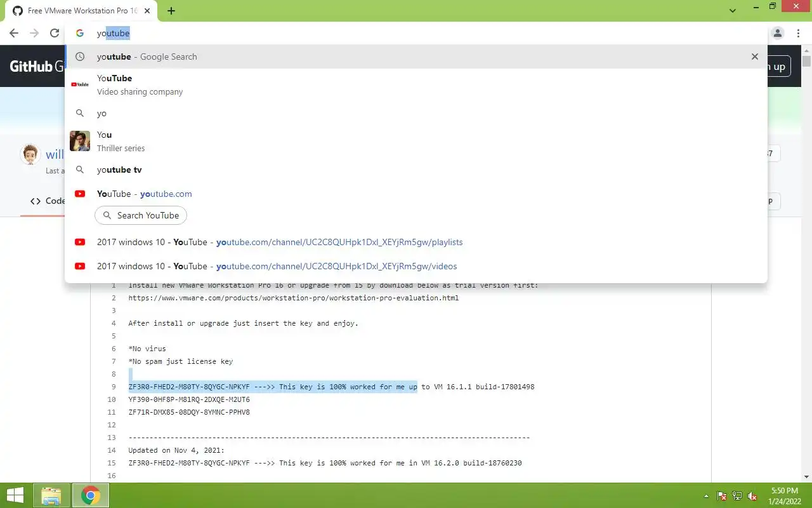Open the Chrome profile avatar icon

click(778, 33)
